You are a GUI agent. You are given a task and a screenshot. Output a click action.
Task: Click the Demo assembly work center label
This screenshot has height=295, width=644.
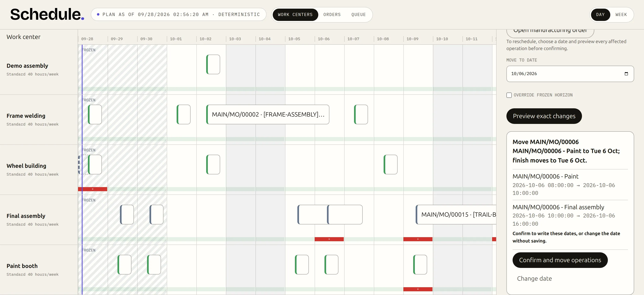27,66
